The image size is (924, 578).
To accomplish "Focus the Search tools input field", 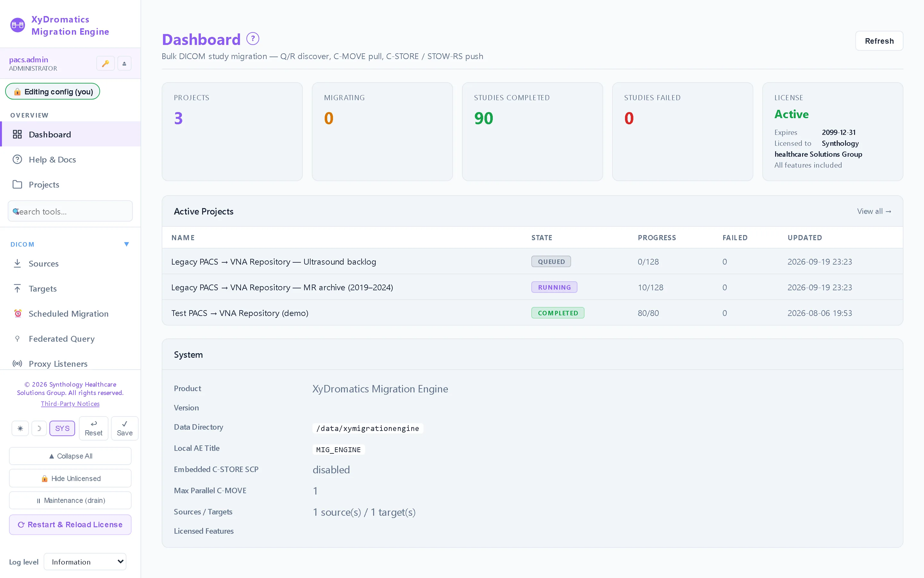I will coord(70,211).
